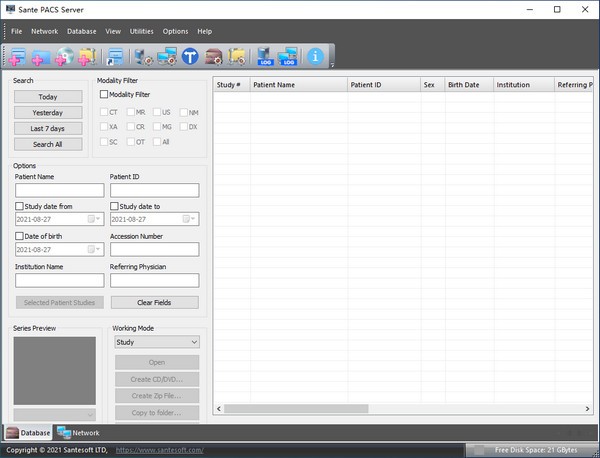Open the network log icon
The width and height of the screenshot is (600, 458).
288,56
